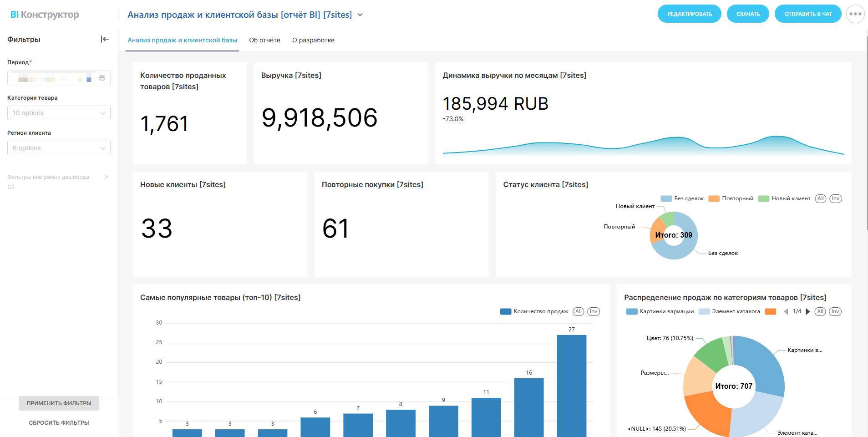Open Регион клиента dropdown
This screenshot has width=868, height=437.
(x=59, y=148)
